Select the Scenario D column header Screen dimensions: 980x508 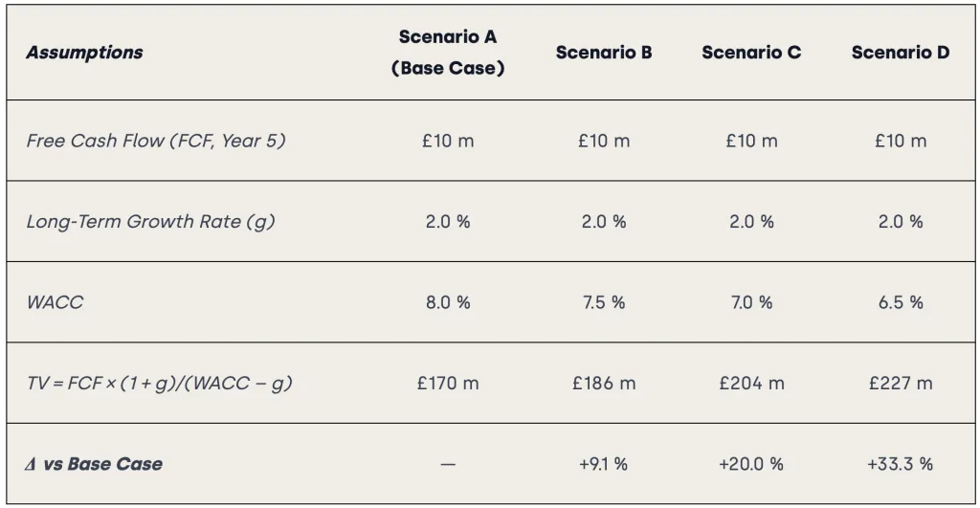(x=901, y=53)
